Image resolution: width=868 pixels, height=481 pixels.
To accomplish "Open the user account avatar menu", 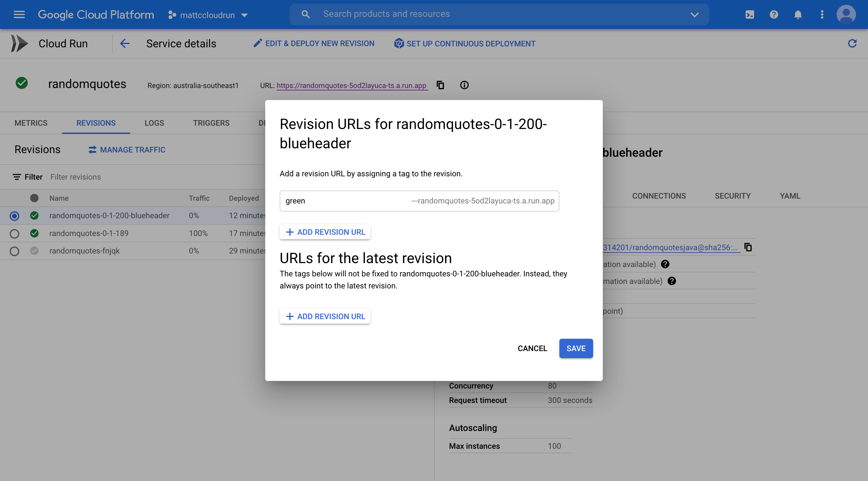I will 846,14.
